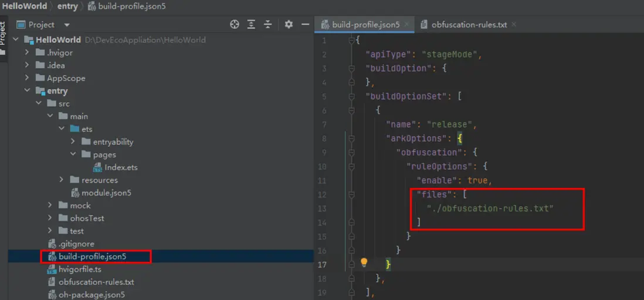Click the locate/select opened file target icon
Viewport: 644px width, 300px height.
(235, 25)
